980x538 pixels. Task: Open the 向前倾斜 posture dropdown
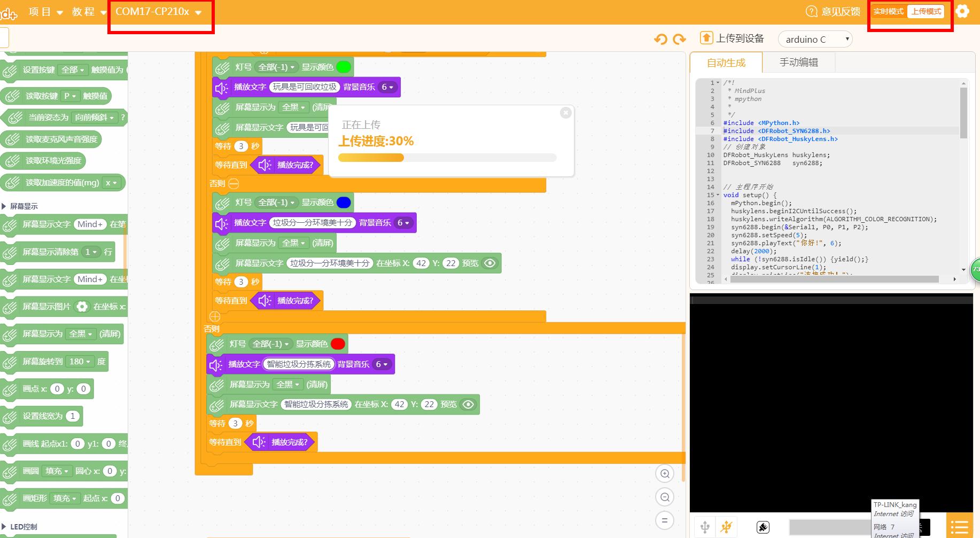95,118
